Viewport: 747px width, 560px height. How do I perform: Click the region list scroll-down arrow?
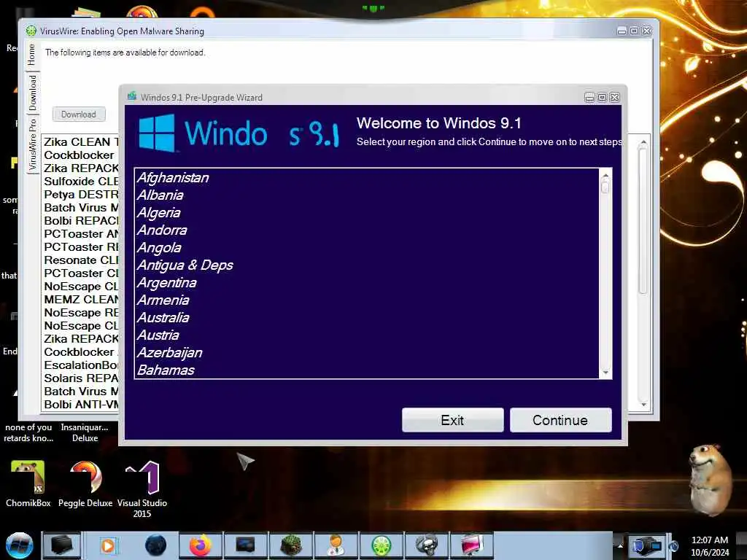605,373
